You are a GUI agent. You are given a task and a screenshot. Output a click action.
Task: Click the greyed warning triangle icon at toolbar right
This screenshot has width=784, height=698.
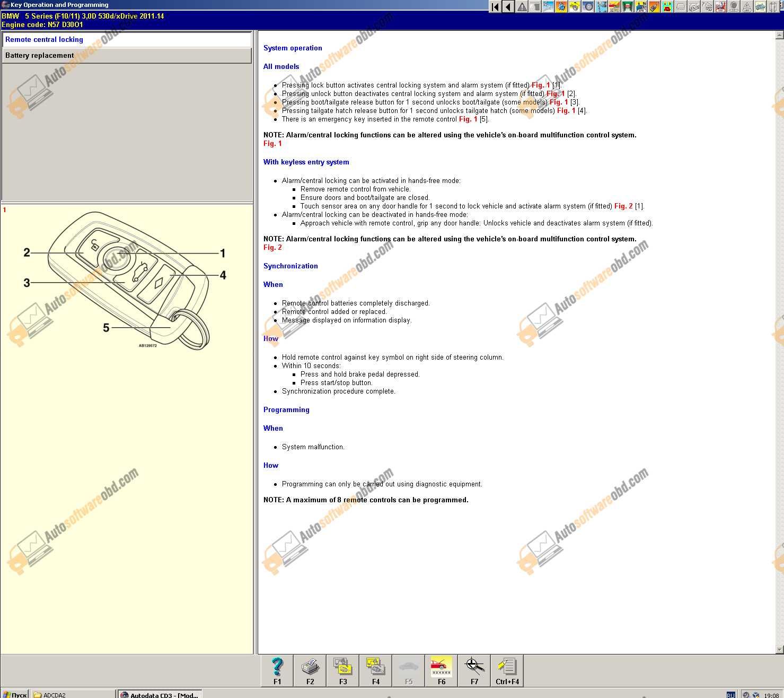(746, 6)
